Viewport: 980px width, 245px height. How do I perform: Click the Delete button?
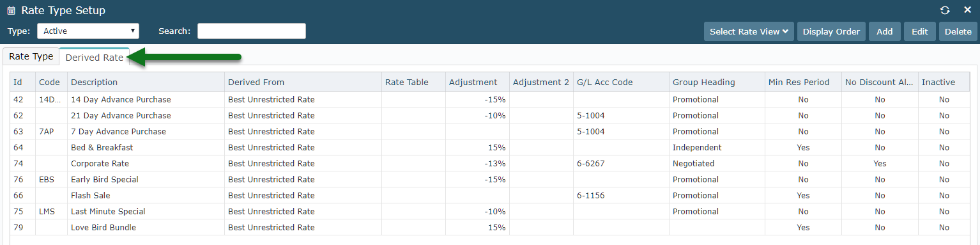(958, 31)
